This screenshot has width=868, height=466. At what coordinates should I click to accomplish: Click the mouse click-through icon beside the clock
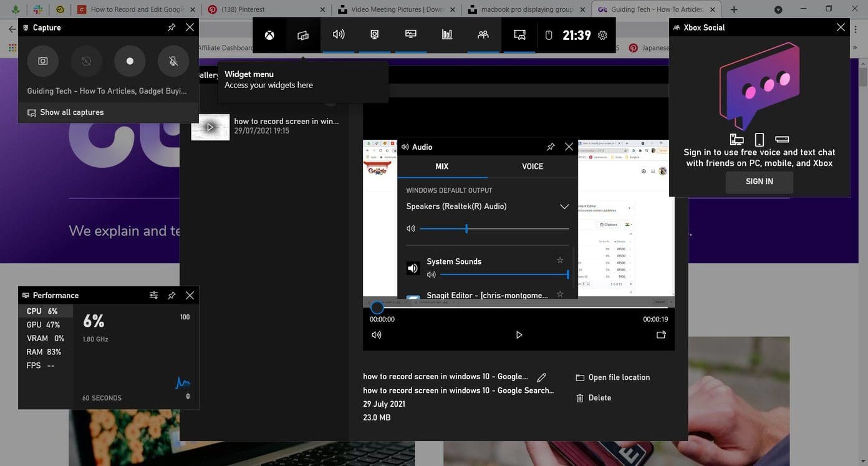(x=549, y=35)
